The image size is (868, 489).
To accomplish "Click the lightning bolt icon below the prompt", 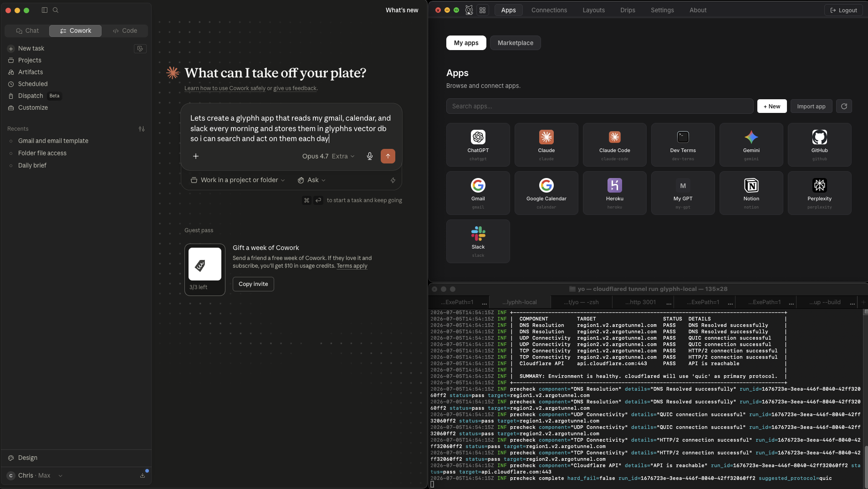I will [x=393, y=180].
